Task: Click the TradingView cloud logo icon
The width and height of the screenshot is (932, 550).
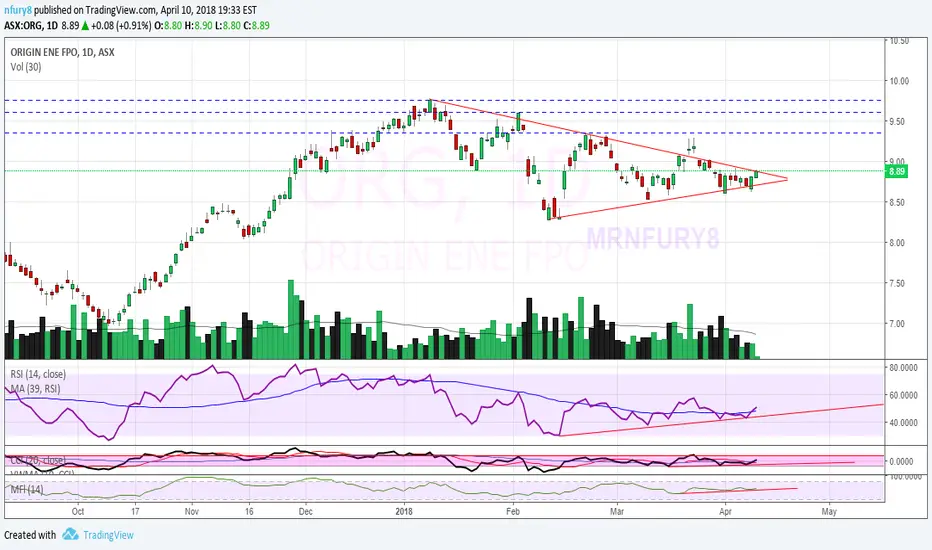Action: (x=70, y=534)
